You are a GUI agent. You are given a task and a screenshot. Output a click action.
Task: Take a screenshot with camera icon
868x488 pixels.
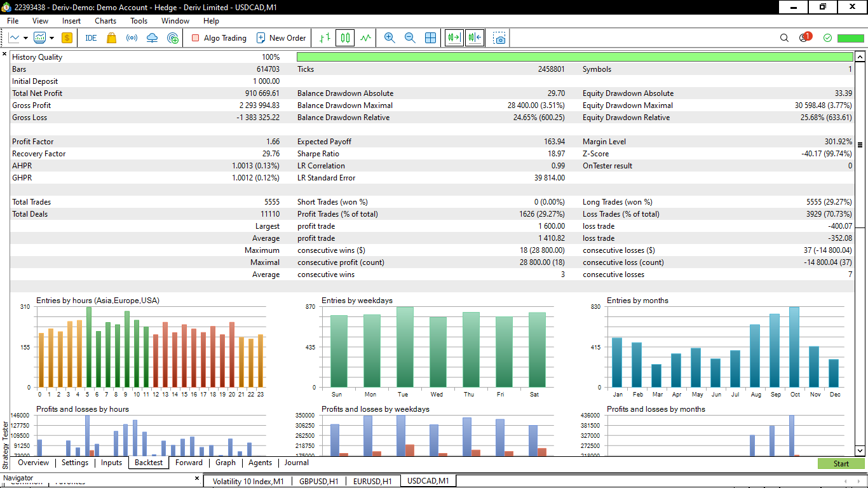click(x=500, y=38)
